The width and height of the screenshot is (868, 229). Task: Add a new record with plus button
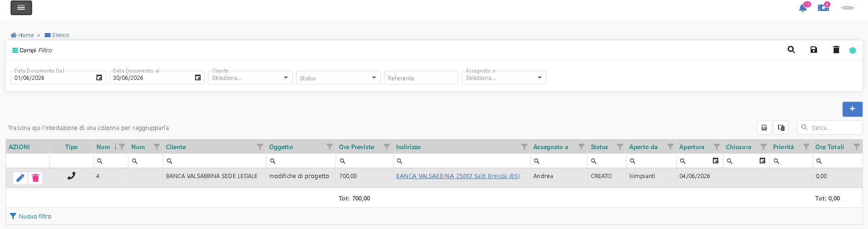pyautogui.click(x=852, y=109)
